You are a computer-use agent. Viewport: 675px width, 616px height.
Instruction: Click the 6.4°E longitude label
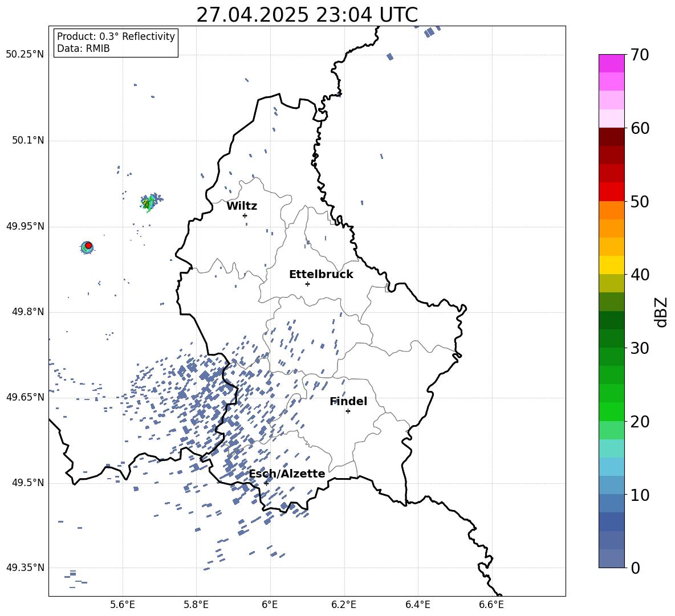[x=417, y=605]
